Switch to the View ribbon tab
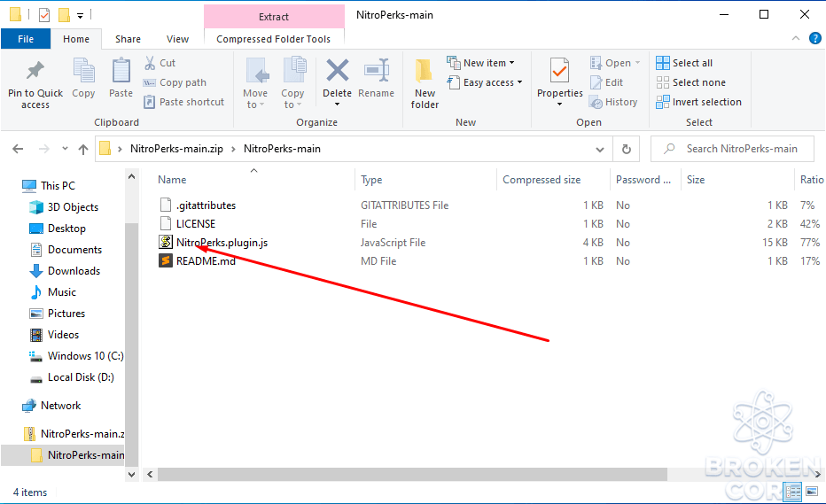The image size is (826, 504). [177, 39]
